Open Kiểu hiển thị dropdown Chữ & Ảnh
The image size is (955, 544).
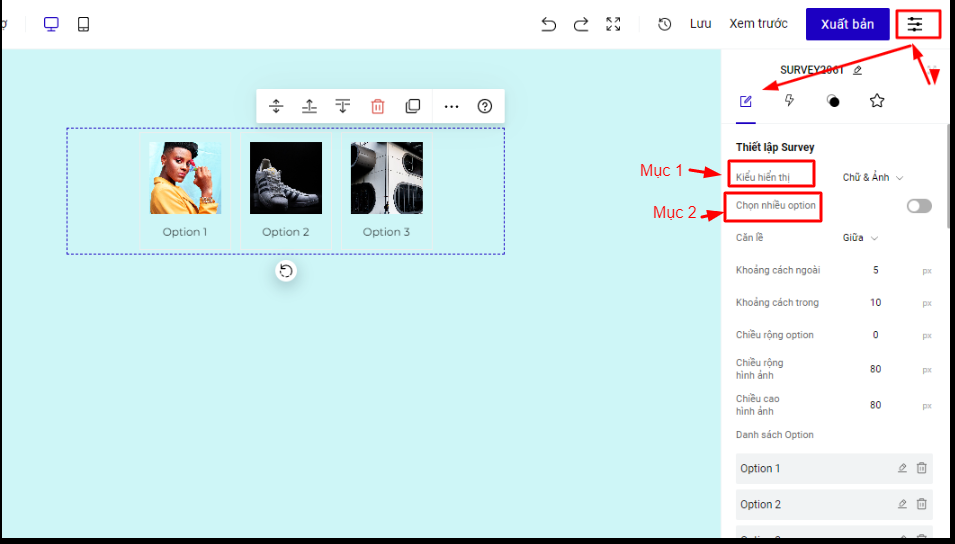pos(872,178)
